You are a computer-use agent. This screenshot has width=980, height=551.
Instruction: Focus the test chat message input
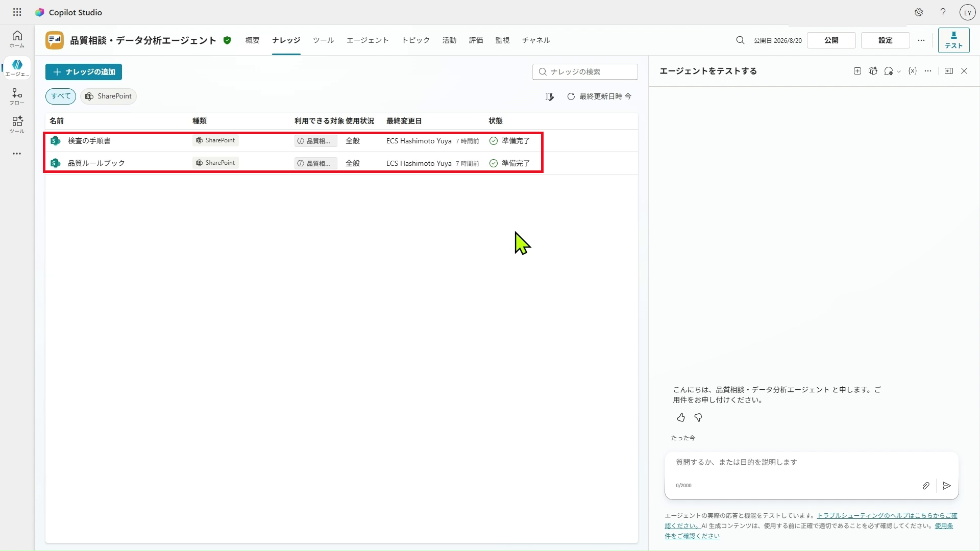tap(811, 463)
